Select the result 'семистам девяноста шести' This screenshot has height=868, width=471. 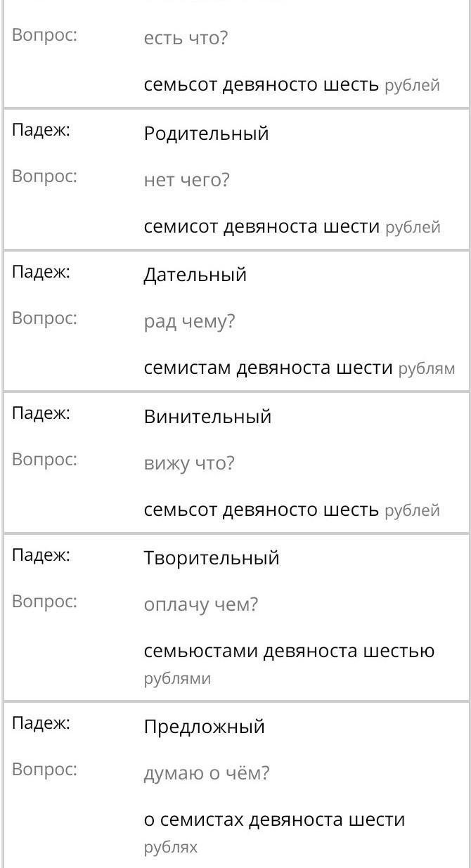coord(269,368)
